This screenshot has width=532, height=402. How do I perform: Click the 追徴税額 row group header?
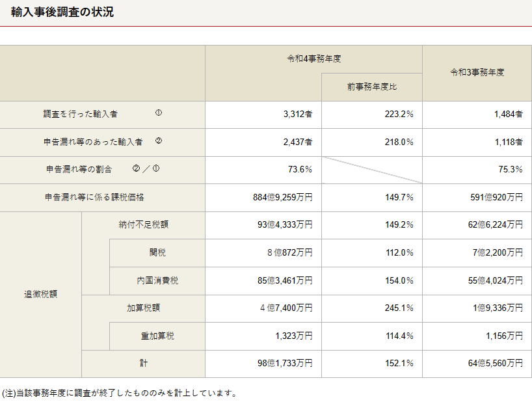coord(40,294)
